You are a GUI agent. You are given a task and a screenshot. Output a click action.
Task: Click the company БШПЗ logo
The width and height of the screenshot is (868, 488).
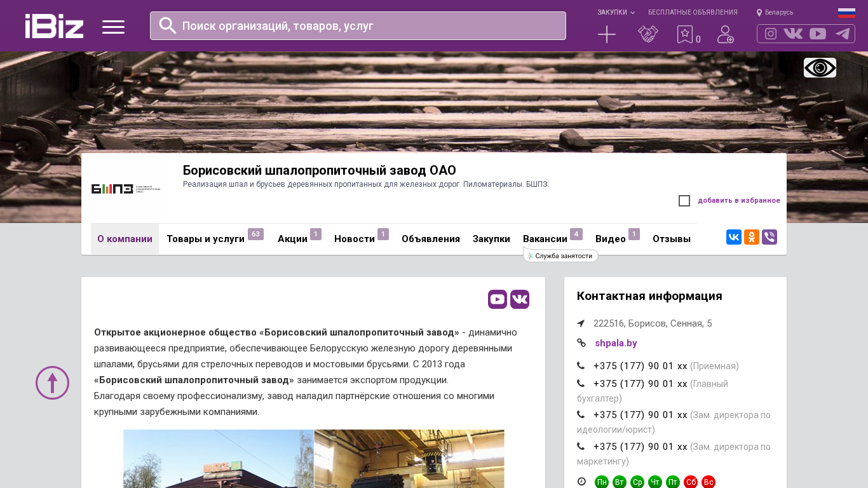(x=126, y=189)
